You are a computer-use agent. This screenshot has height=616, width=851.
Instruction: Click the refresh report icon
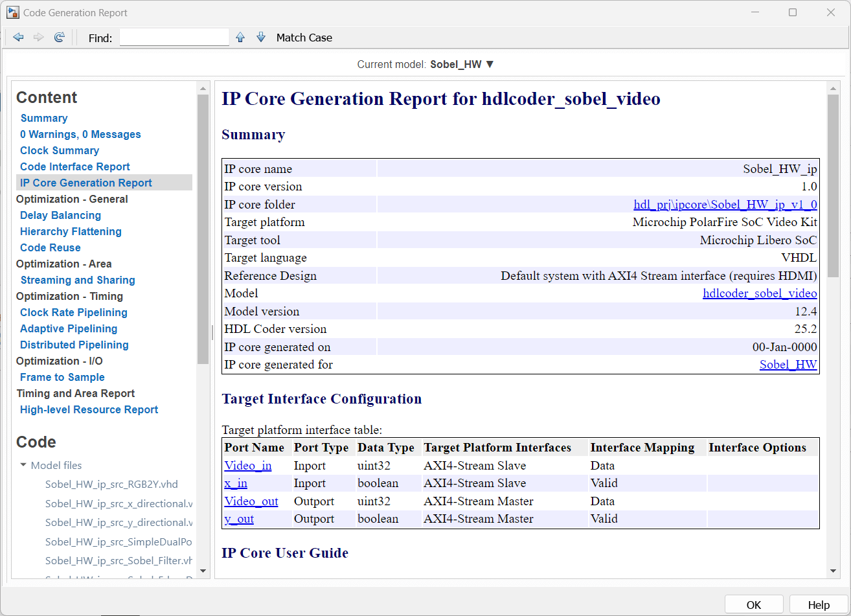tap(59, 38)
